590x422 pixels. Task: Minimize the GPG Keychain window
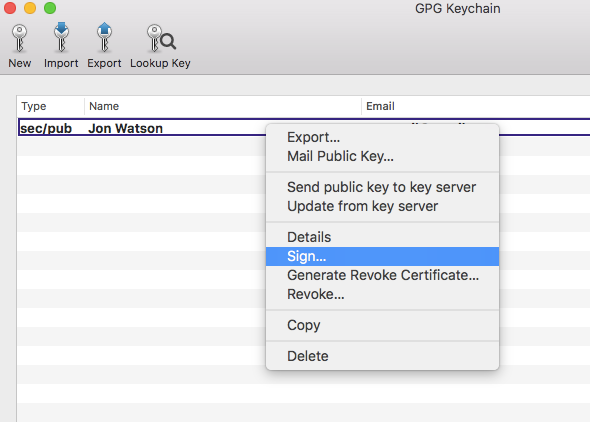30,8
